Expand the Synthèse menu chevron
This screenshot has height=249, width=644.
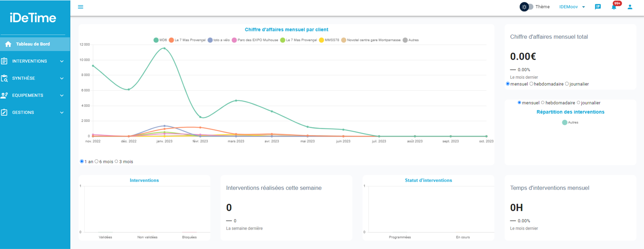click(62, 78)
